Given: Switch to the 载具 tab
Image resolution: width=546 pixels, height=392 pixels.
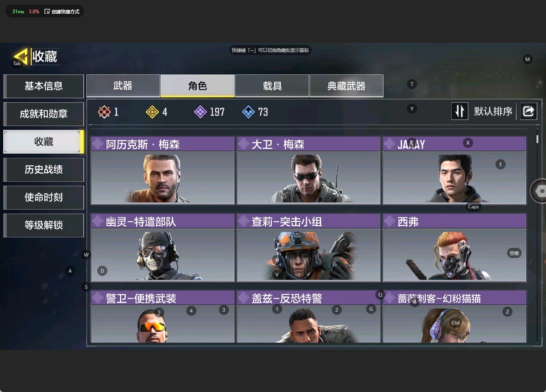Looking at the screenshot, I should (272, 86).
